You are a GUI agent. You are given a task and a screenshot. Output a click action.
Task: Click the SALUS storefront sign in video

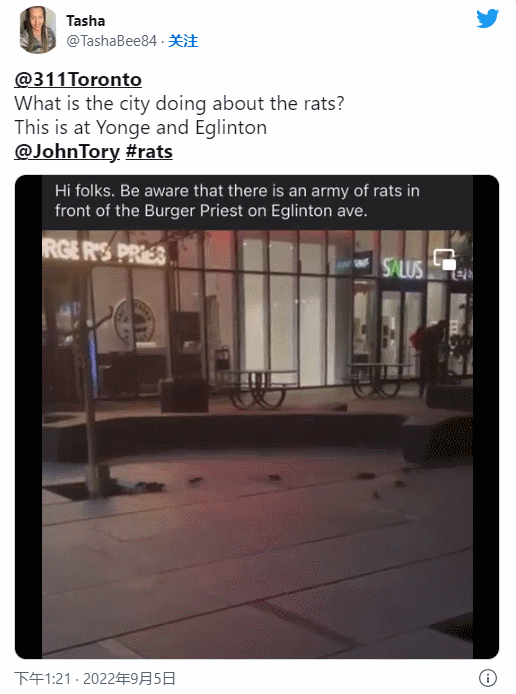[402, 269]
